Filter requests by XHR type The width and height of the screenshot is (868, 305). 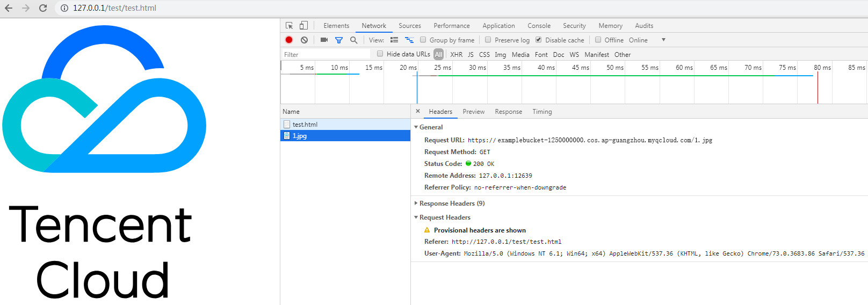pos(456,55)
